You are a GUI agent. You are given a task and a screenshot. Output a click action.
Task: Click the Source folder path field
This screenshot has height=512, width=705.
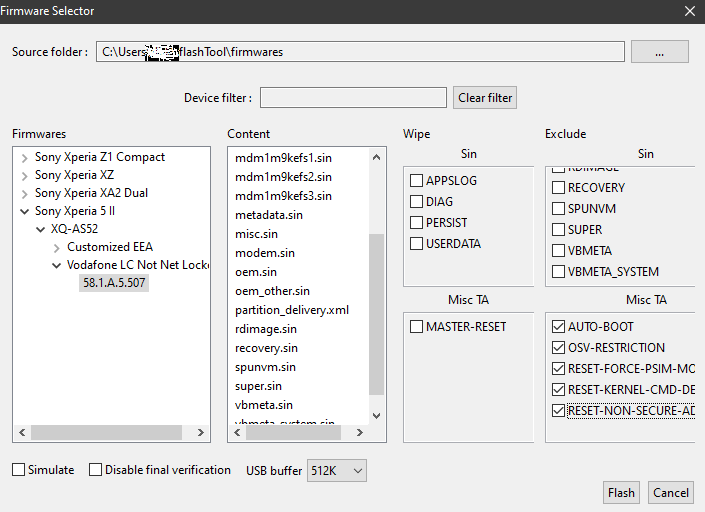click(x=360, y=52)
